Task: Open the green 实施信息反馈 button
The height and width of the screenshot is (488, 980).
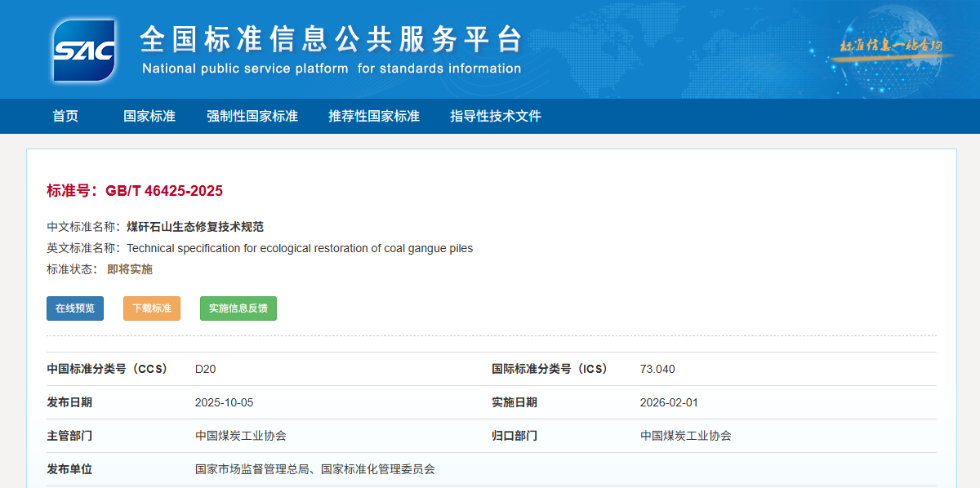Action: click(238, 308)
